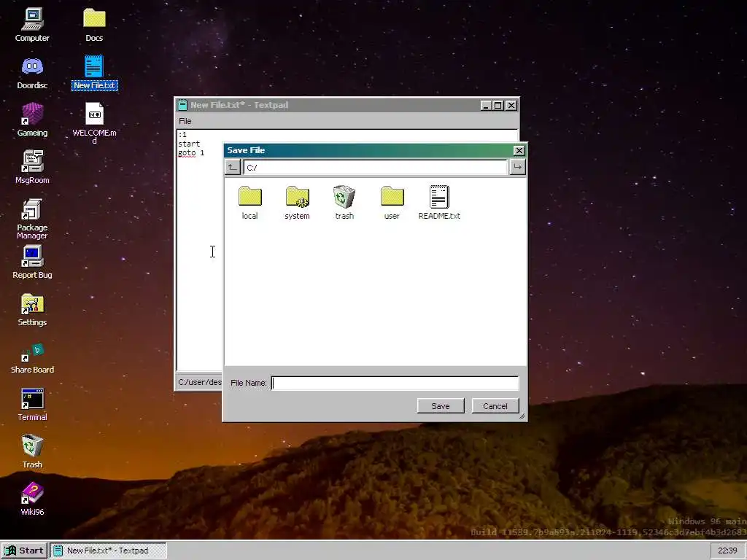Click New File.txt* - Textpad taskbar button

point(108,551)
